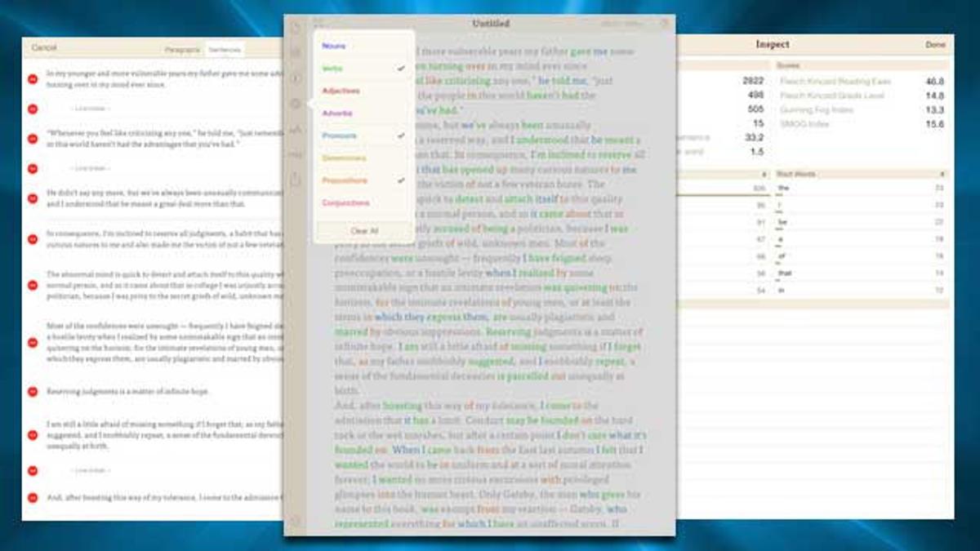
Task: Click the Scores section header in Inspect
Action: click(x=861, y=65)
